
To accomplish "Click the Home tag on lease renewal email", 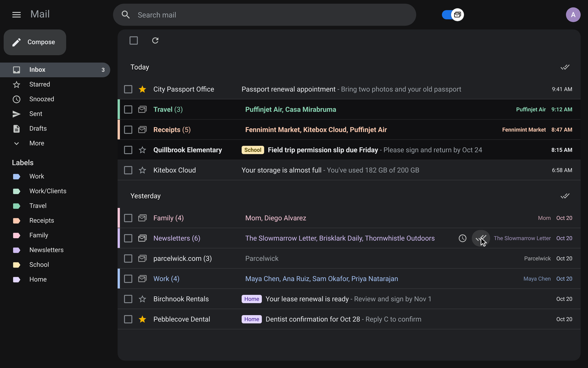I will tap(252, 299).
